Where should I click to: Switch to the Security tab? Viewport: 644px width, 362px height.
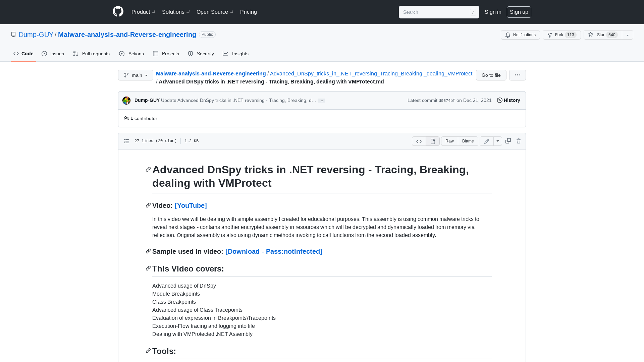pos(201,54)
